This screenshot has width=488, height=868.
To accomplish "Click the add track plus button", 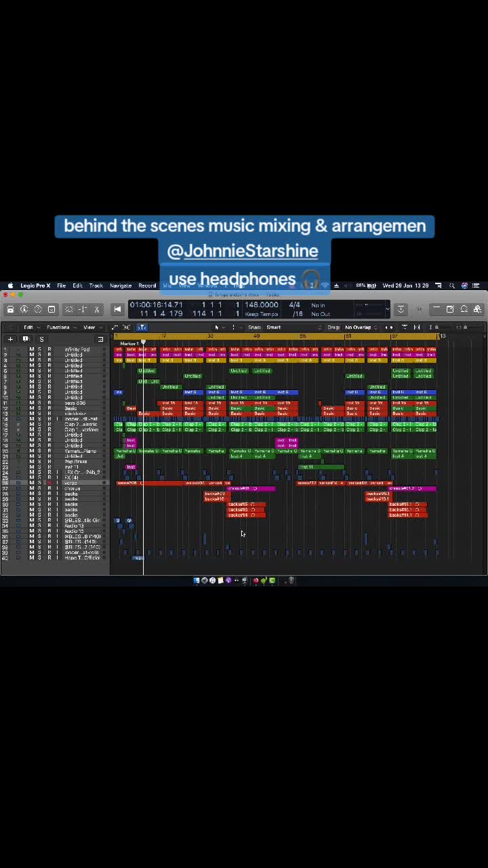I will tap(10, 339).
